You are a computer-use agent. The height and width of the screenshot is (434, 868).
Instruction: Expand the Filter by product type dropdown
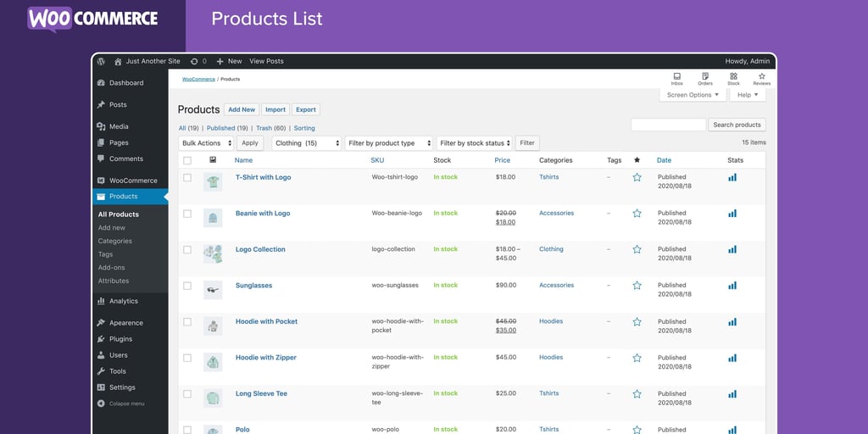(x=389, y=143)
